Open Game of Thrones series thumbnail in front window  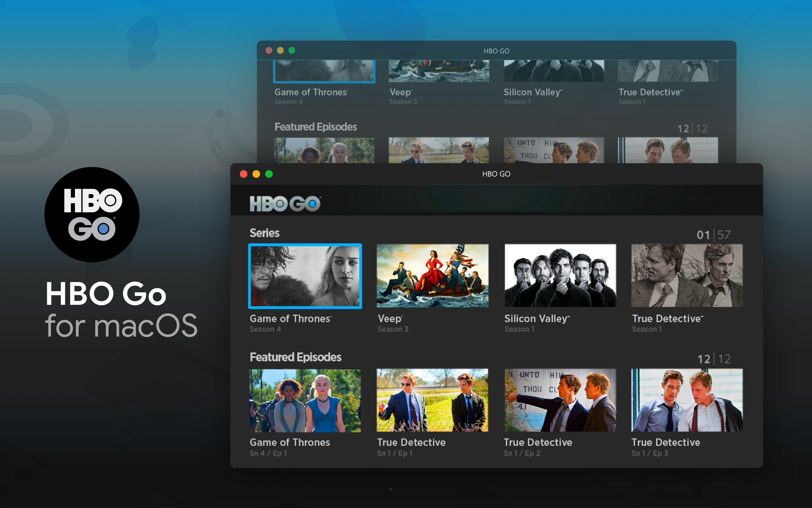[x=305, y=276]
